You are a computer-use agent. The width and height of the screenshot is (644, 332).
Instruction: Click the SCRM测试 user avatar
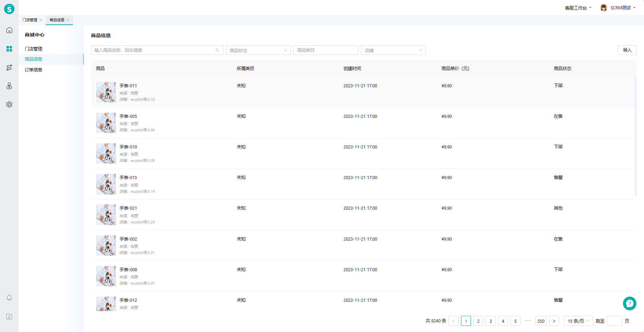point(603,8)
